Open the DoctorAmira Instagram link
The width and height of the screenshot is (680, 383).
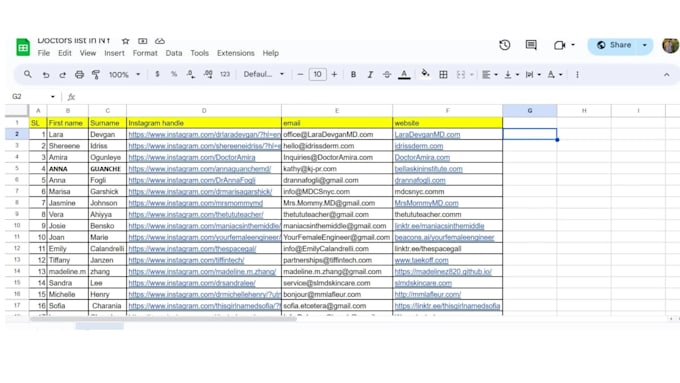[192, 157]
